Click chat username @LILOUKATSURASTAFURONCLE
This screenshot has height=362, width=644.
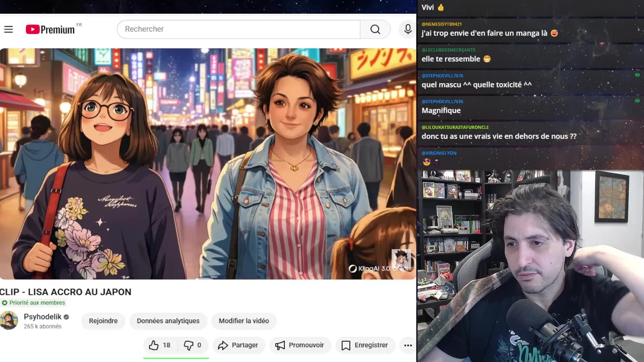tap(455, 127)
